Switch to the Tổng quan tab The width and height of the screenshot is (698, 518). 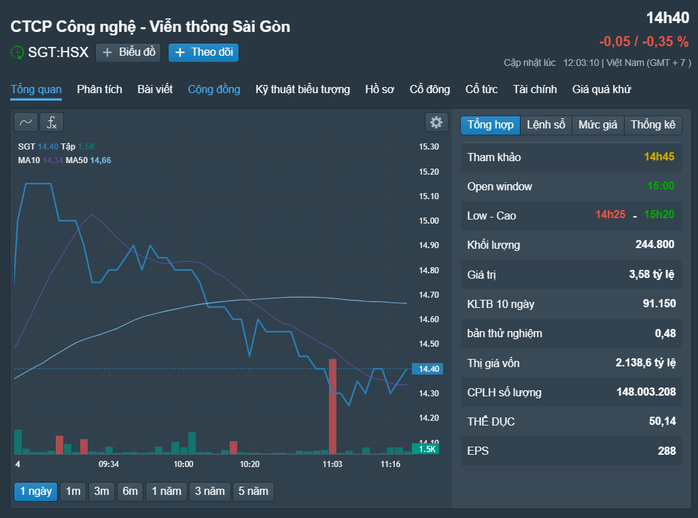point(36,89)
